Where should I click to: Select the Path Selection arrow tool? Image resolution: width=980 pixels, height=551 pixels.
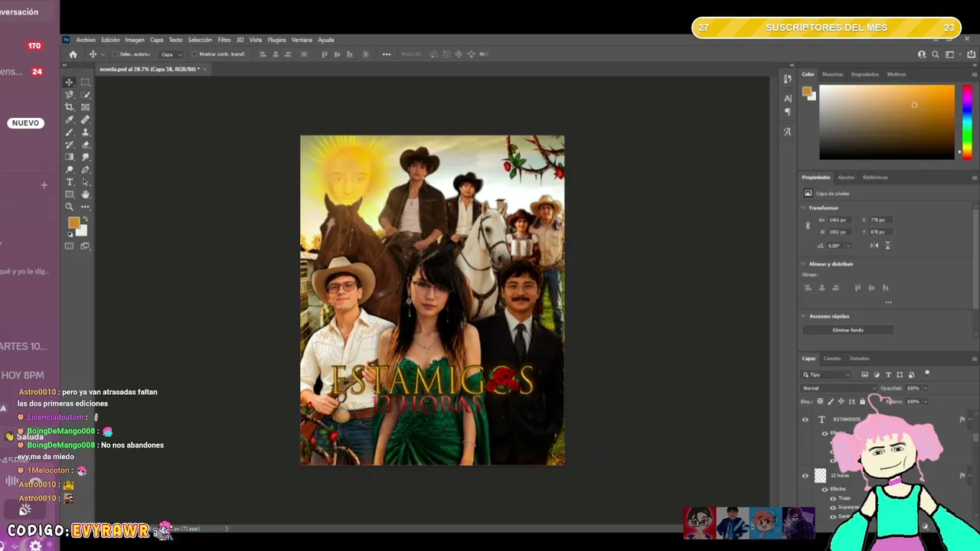(85, 182)
